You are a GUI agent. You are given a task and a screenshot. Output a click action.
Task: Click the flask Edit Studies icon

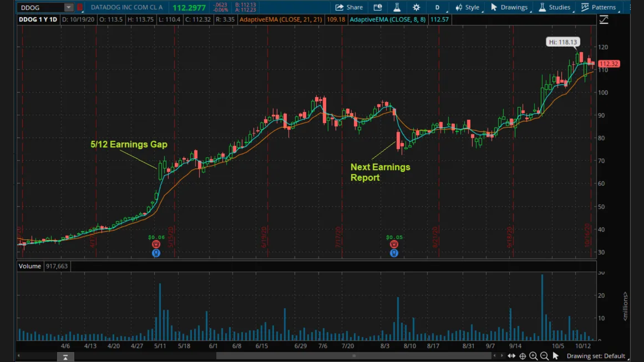397,7
